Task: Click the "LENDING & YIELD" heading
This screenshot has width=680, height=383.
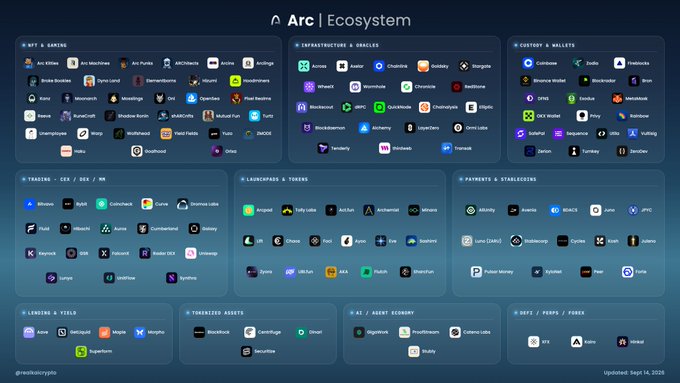Action: click(x=52, y=313)
